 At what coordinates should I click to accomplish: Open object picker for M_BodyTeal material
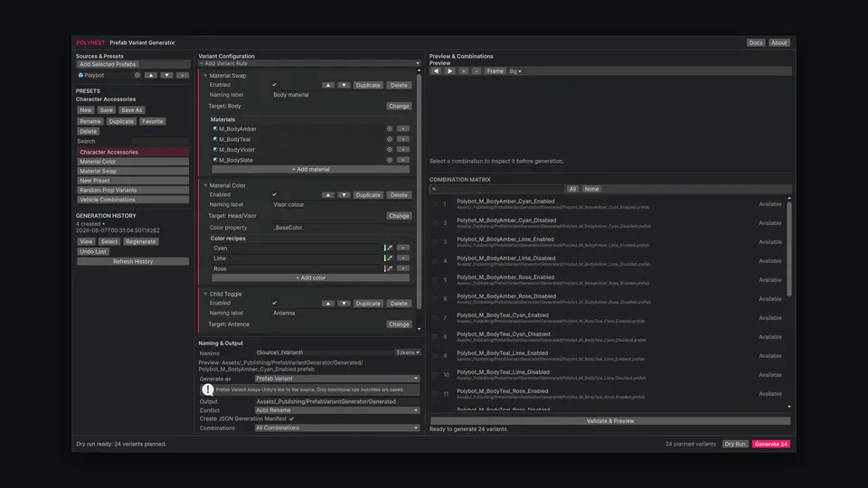[389, 139]
